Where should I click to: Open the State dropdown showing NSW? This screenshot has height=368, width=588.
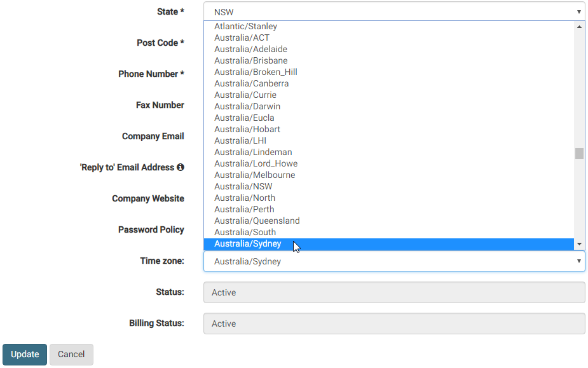tap(394, 11)
